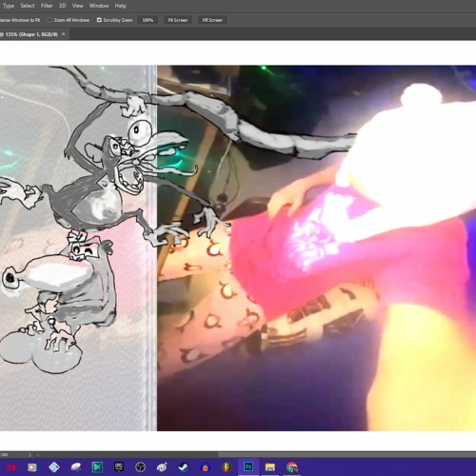Click the 100% zoom button

pyautogui.click(x=148, y=20)
